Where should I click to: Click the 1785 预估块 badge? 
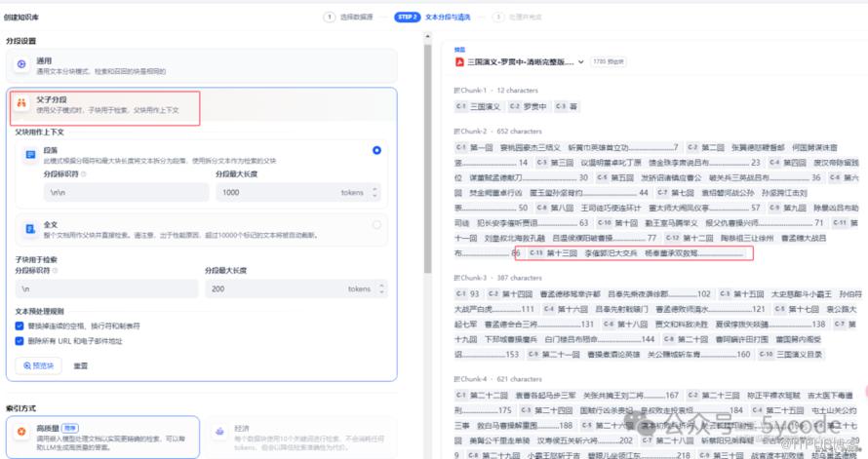tap(608, 62)
